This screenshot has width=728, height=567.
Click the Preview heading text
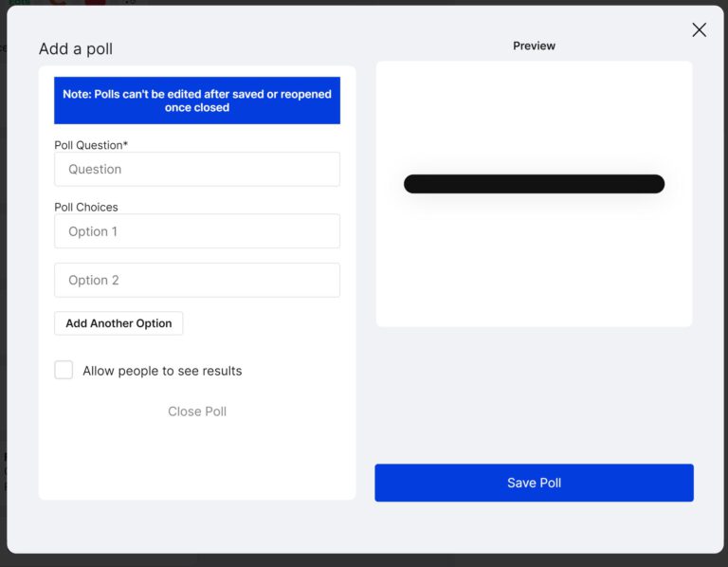tap(534, 46)
